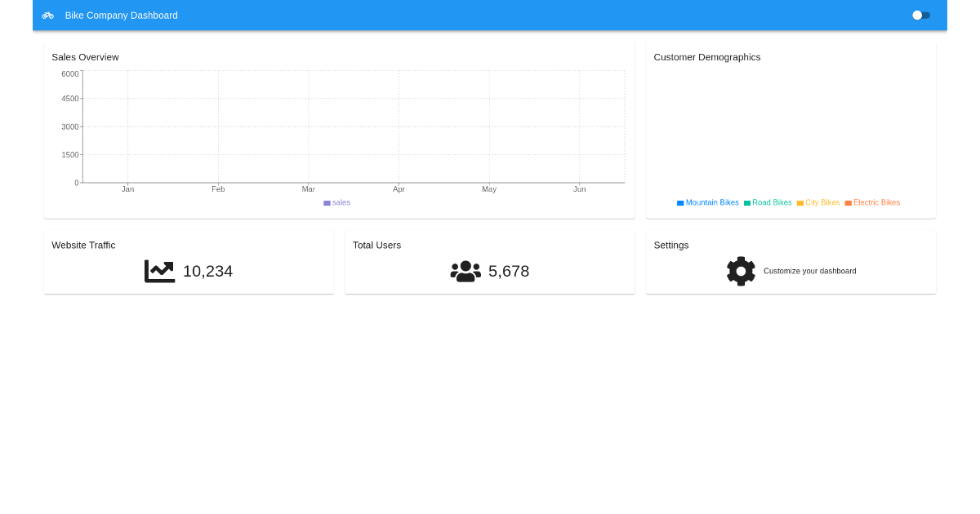Image resolution: width=980 pixels, height=514 pixels.
Task: Click the bicycle icon in the navbar
Action: tap(47, 15)
